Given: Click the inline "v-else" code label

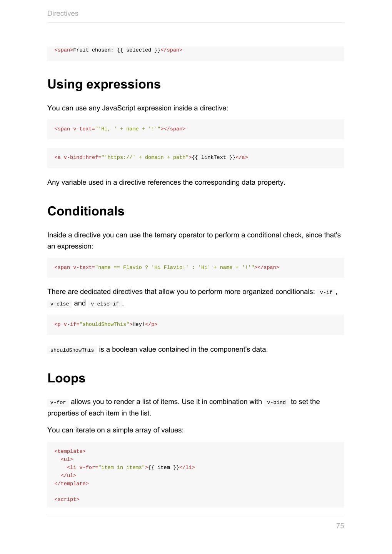Looking at the screenshot, I should (60, 304).
